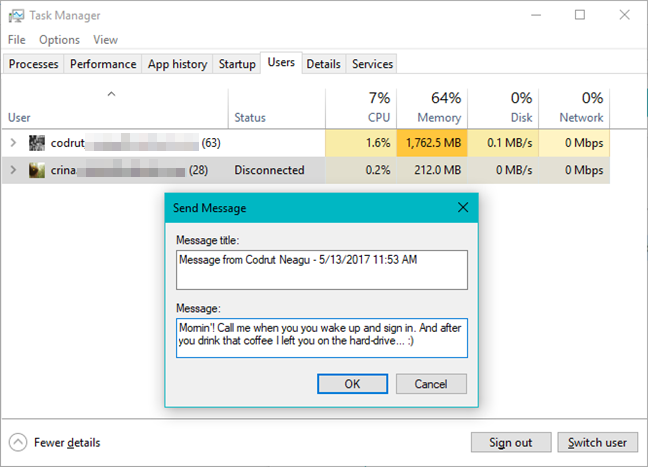Sort by the Disk column header
Screen dimensions: 648x467
(503, 108)
